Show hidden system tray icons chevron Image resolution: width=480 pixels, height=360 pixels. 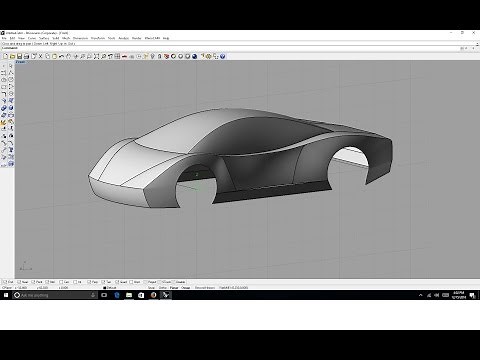420,295
